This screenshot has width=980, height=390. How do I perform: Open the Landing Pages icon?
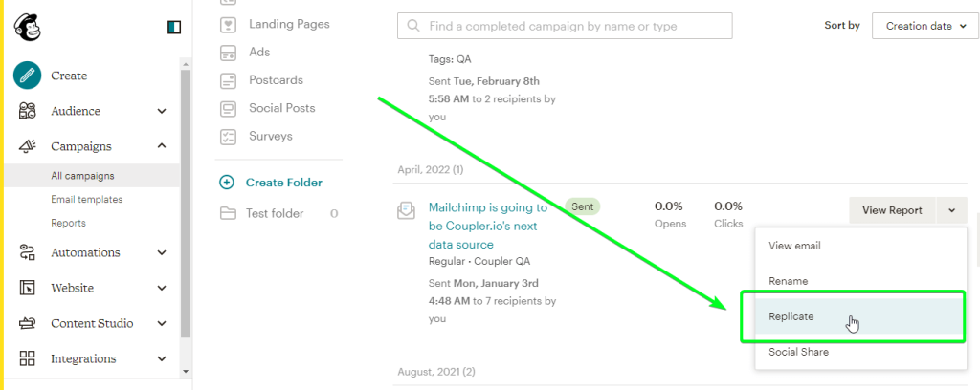228,24
